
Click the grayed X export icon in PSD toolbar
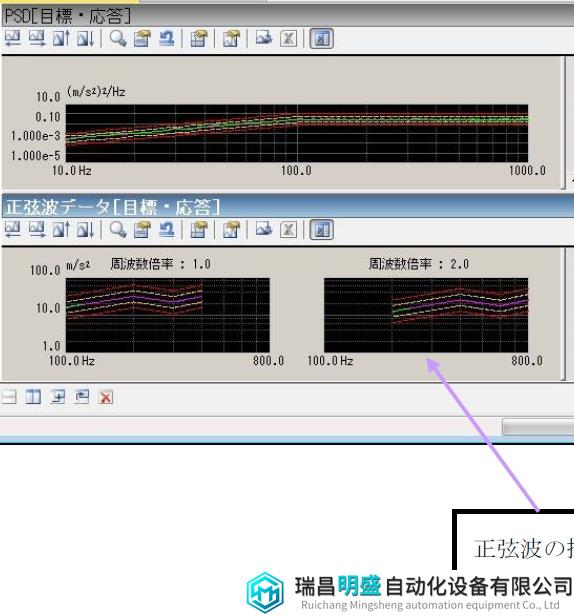288,38
